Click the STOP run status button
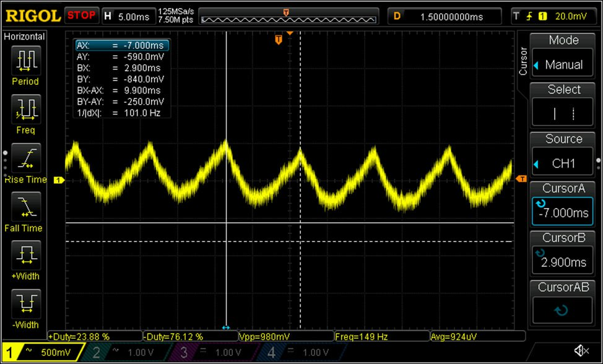 tap(82, 15)
